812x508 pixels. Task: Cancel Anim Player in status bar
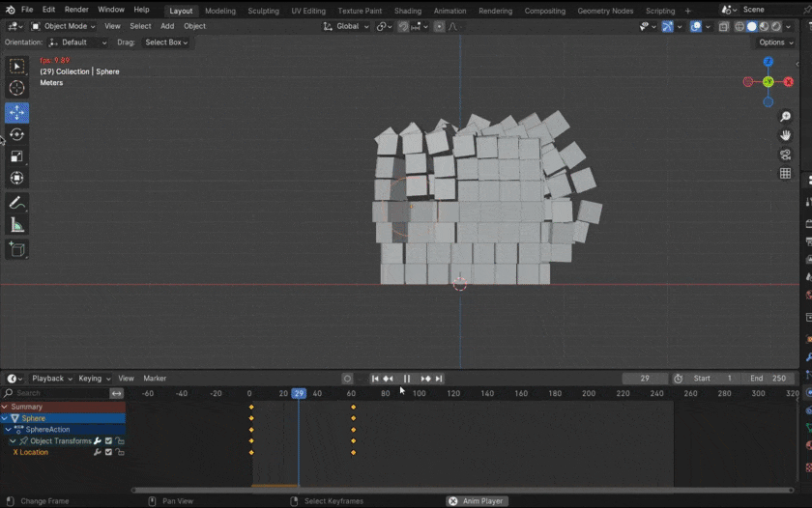[453, 501]
